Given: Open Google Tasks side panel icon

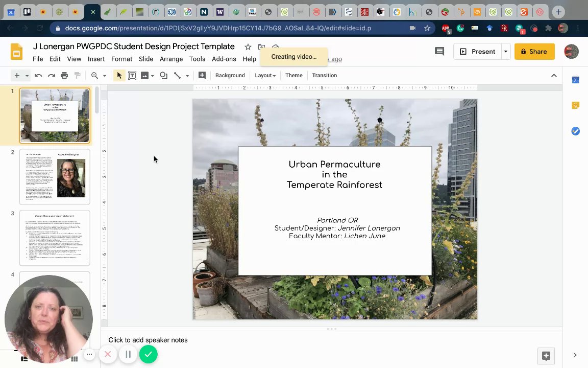Looking at the screenshot, I should click(x=575, y=131).
